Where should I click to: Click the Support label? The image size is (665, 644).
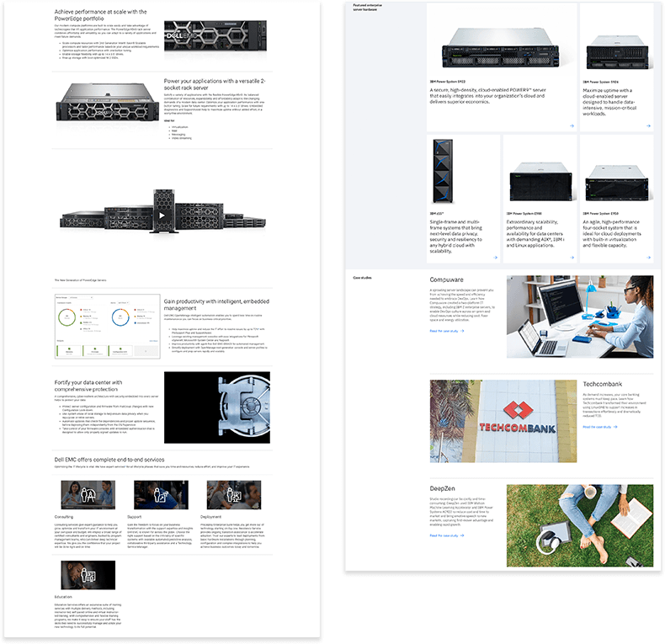click(x=135, y=517)
